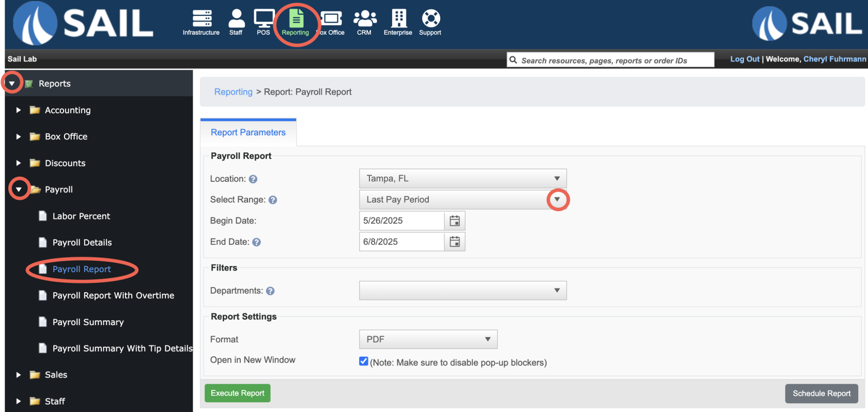Click the Reports root label
The height and width of the screenshot is (412, 868).
tap(55, 84)
